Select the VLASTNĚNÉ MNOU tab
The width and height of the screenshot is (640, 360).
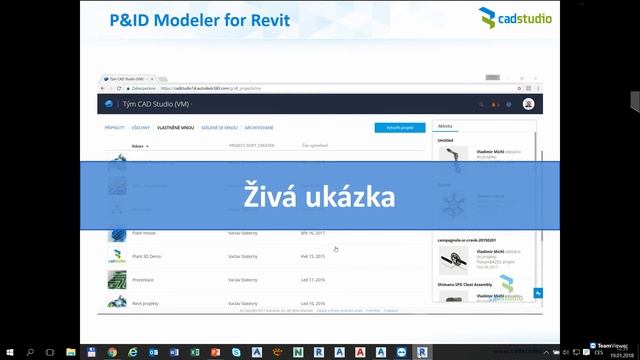(x=176, y=128)
